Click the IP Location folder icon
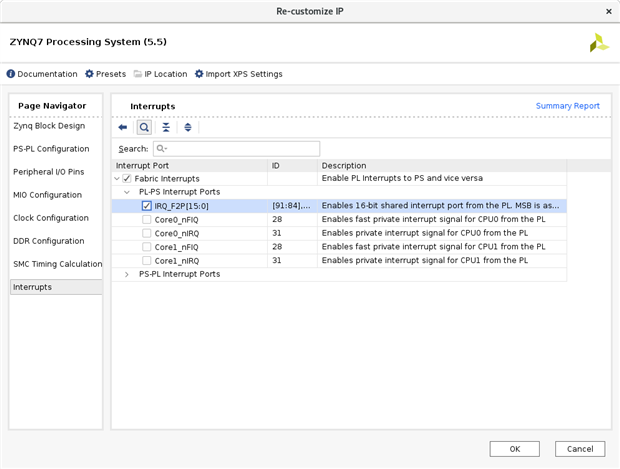 138,74
